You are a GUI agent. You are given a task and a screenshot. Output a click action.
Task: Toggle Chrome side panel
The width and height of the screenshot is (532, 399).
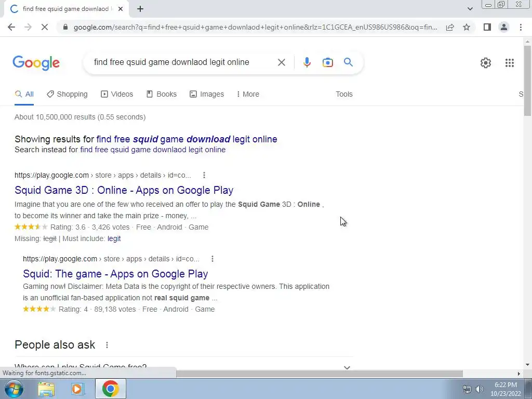pos(487,27)
